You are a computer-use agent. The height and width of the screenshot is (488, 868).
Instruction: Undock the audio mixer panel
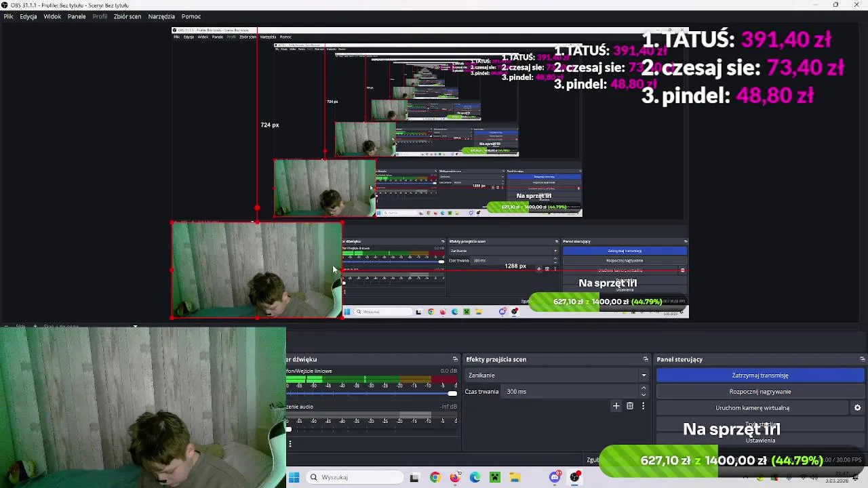click(x=455, y=359)
